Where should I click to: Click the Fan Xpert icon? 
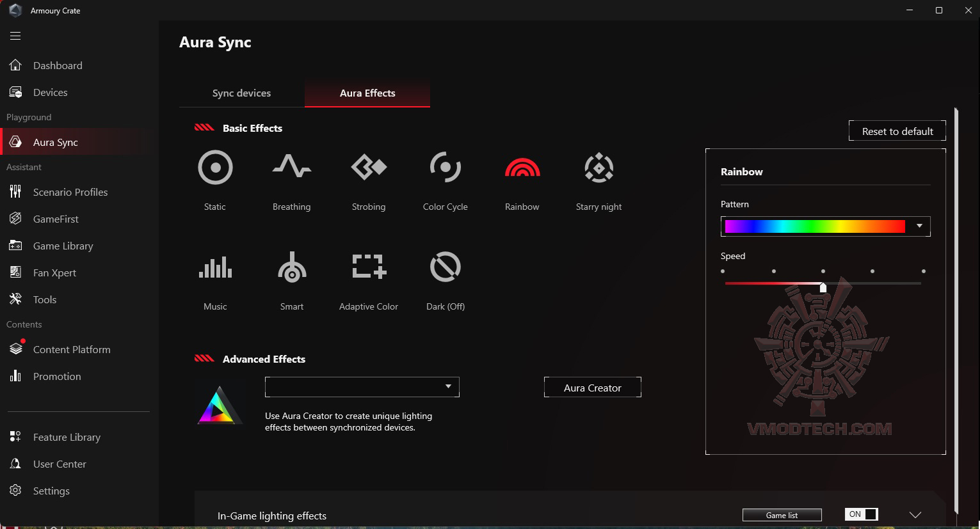click(15, 272)
